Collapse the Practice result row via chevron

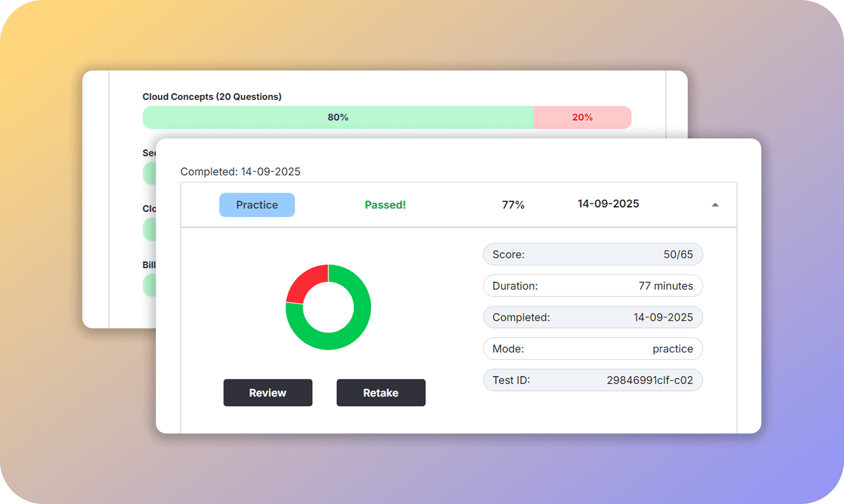[x=716, y=204]
